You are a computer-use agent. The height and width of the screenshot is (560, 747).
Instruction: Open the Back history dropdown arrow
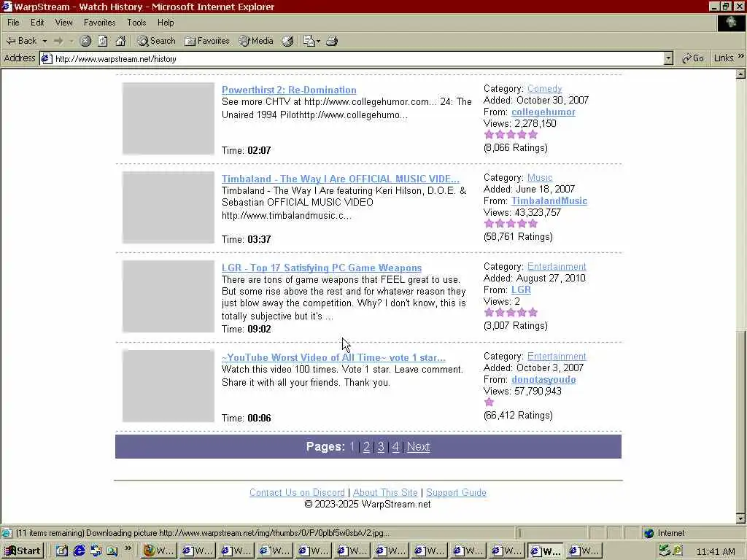[x=44, y=41]
